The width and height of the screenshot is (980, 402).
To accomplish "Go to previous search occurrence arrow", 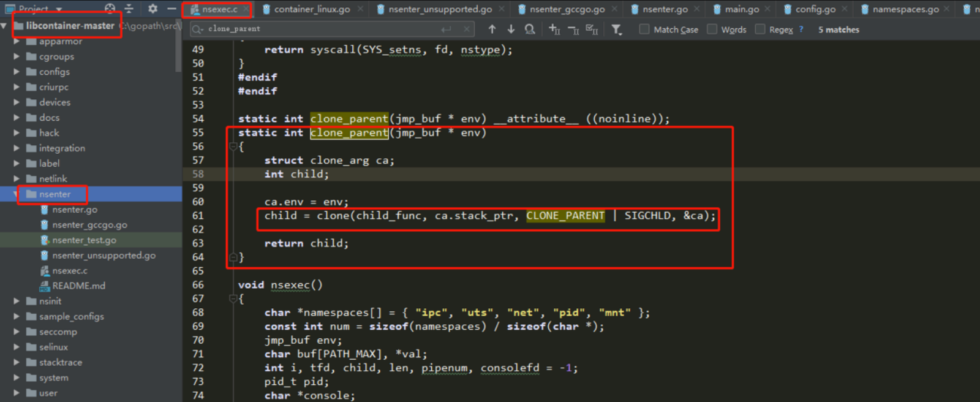I will click(492, 29).
